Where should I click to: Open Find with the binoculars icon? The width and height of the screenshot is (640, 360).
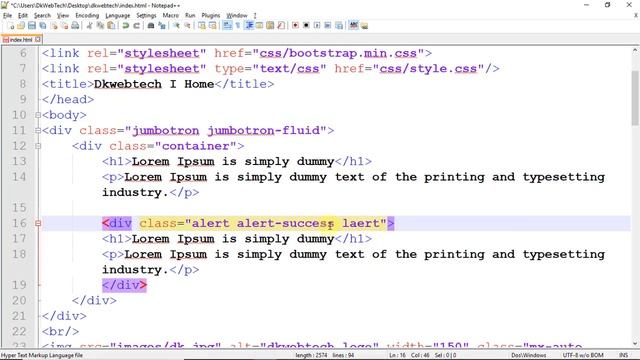coord(151,26)
